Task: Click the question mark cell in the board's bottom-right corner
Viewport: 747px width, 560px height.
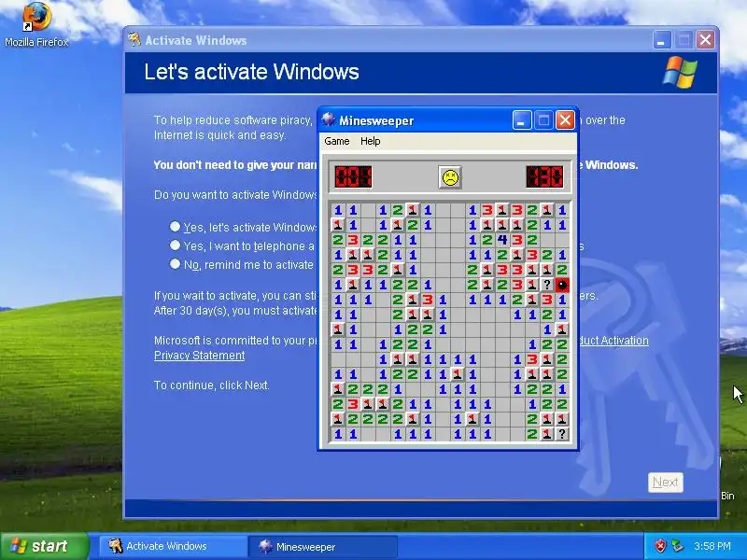Action: point(562,434)
